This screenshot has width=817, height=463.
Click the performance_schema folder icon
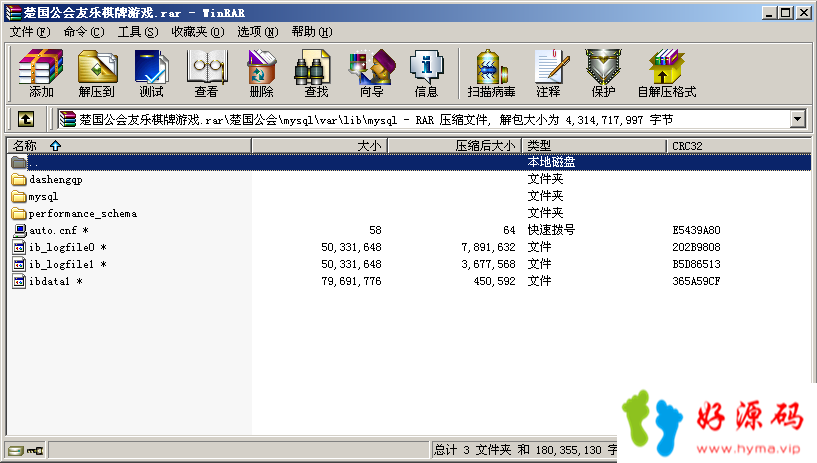(19, 214)
